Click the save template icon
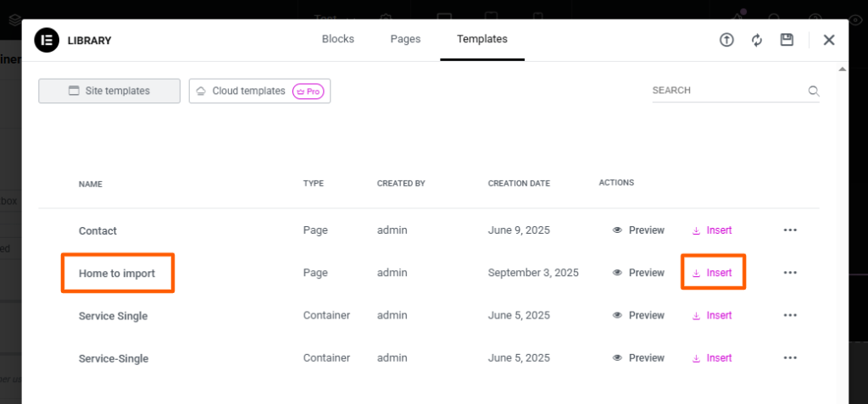This screenshot has height=404, width=868. 787,40
